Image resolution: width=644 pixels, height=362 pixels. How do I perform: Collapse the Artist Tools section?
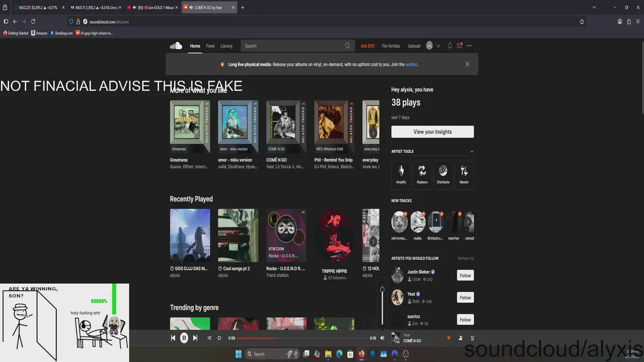point(471,151)
